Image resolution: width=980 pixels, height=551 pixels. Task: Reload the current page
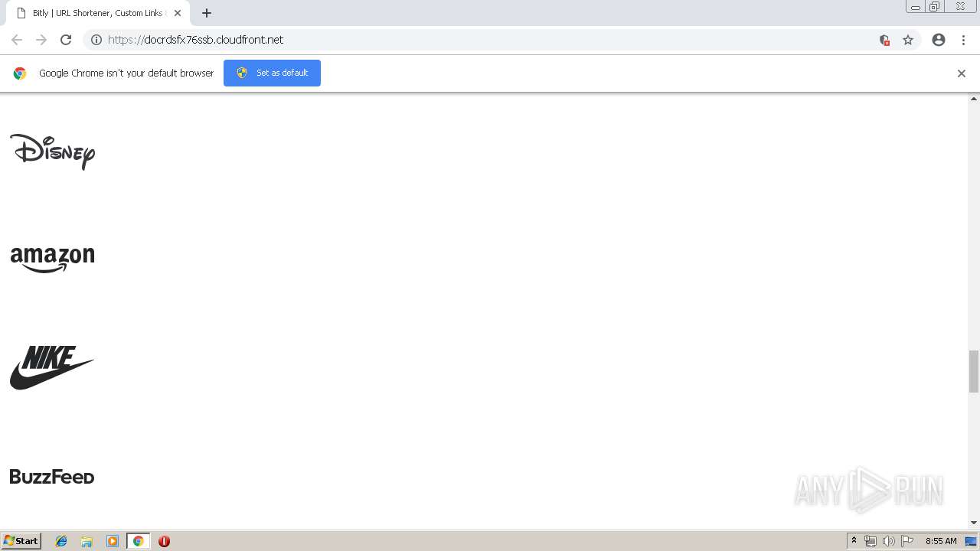(66, 40)
